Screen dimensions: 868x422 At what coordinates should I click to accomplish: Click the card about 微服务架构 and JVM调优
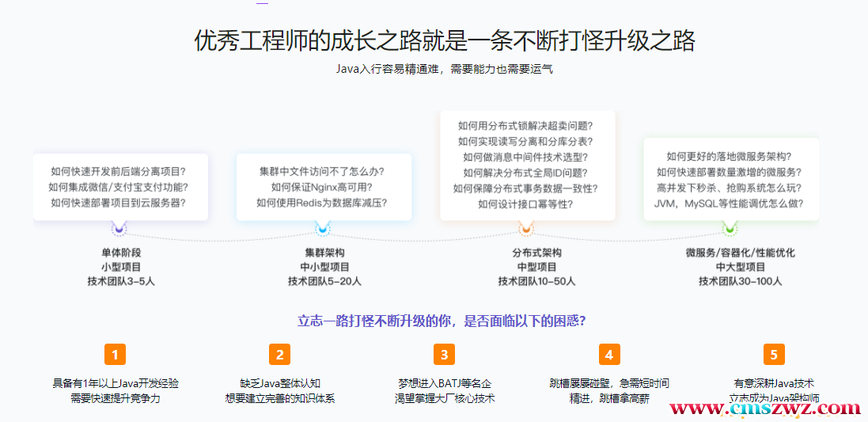(730, 181)
